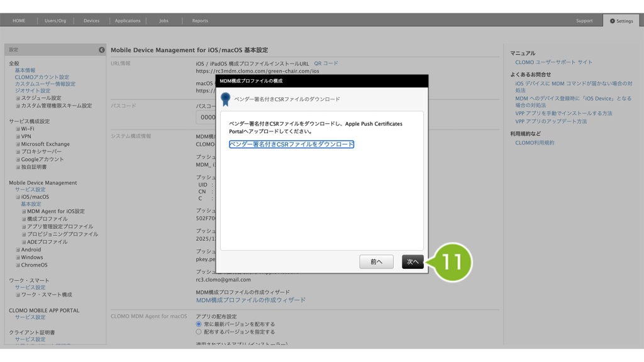Viewport: 644px width, 362px height.
Task: Open MDM構成プロファイルの作成ウィザード link
Action: [250, 300]
